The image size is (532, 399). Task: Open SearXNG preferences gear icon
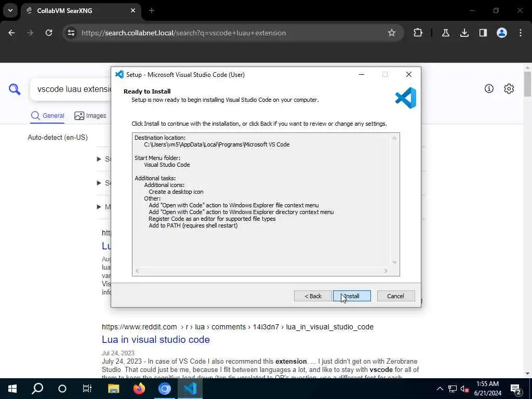[509, 89]
